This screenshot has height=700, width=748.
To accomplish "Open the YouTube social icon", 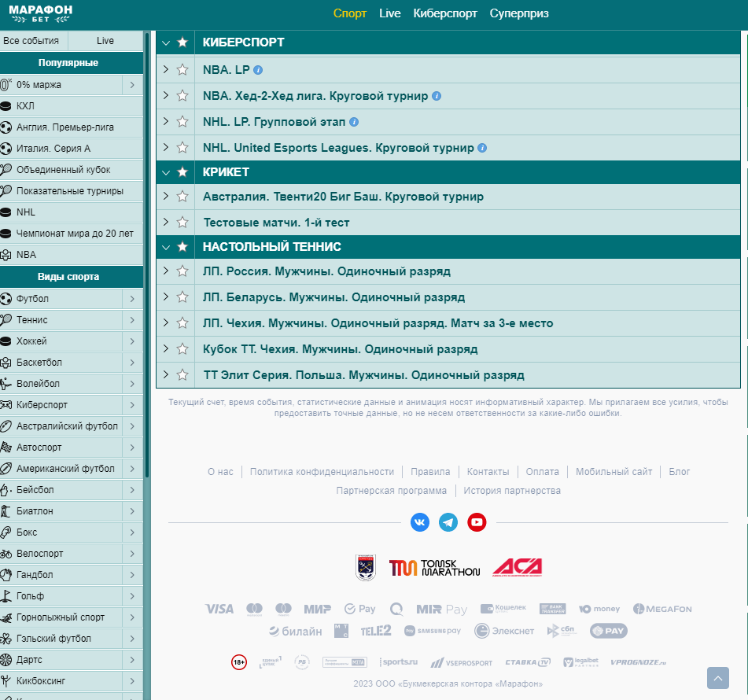I will pos(477,522).
